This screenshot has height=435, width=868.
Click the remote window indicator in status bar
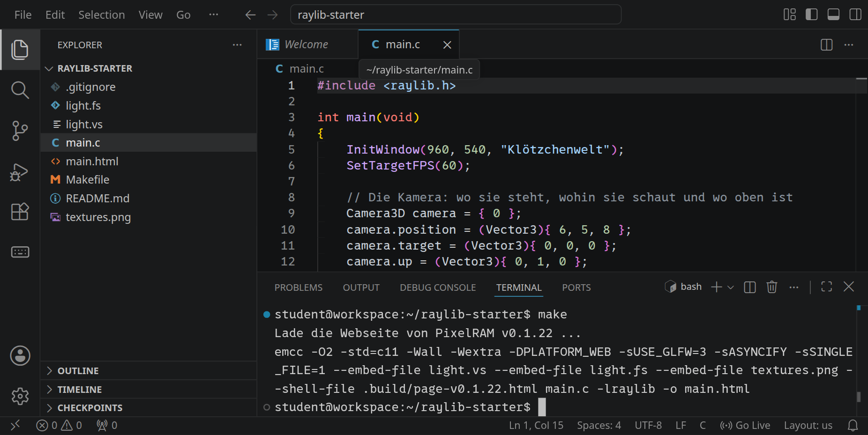pos(15,425)
